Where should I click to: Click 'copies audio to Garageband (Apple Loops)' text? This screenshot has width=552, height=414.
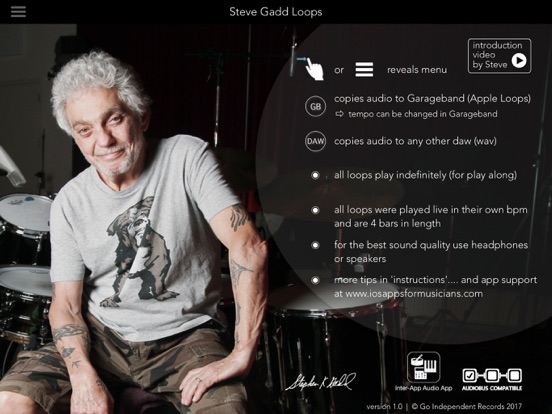pyautogui.click(x=432, y=99)
